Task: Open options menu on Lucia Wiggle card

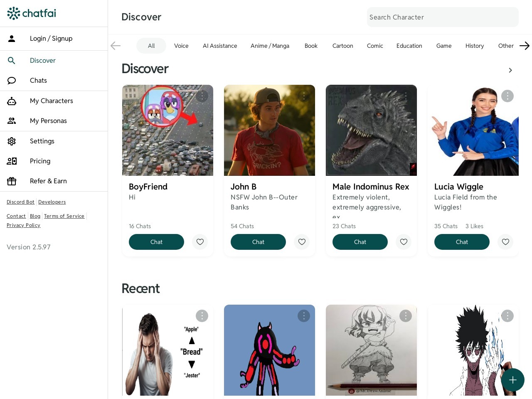Action: tap(507, 96)
